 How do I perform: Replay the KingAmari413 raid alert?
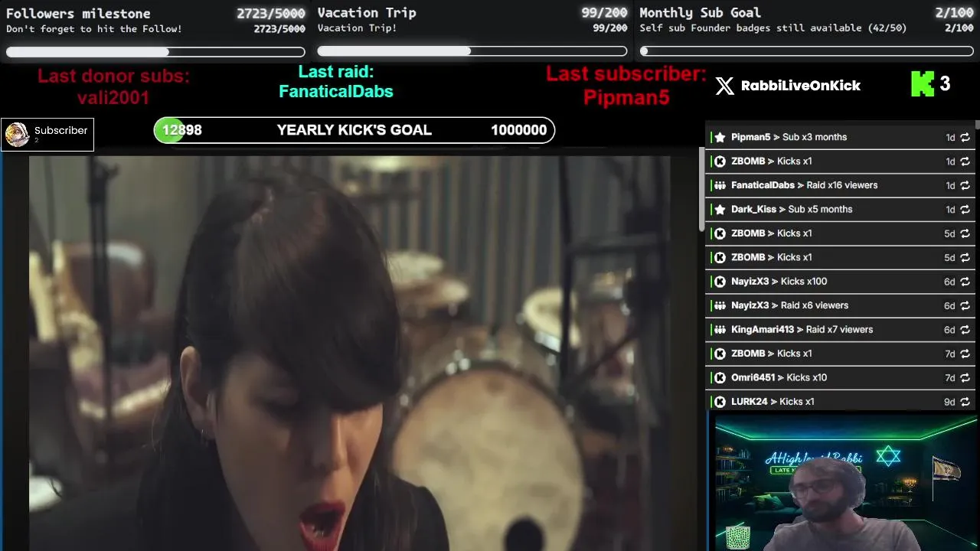click(x=965, y=329)
